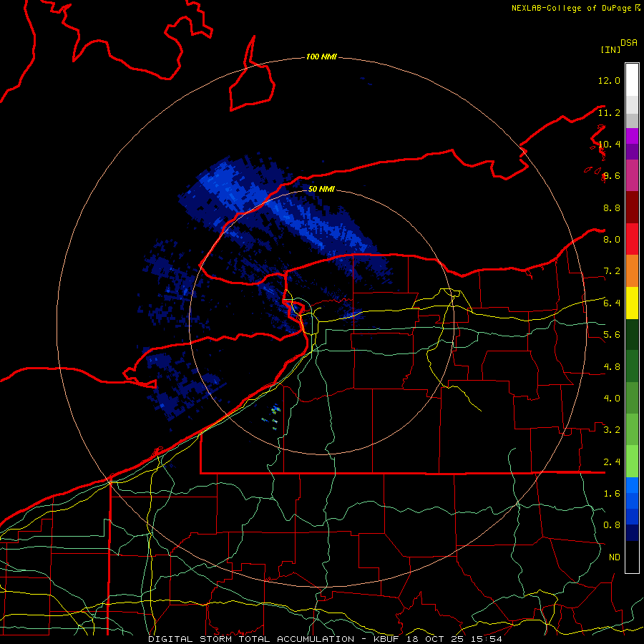This screenshot has width=644, height=644.
Task: Pick the orange swatch beside 7.2
Action: coord(632,271)
